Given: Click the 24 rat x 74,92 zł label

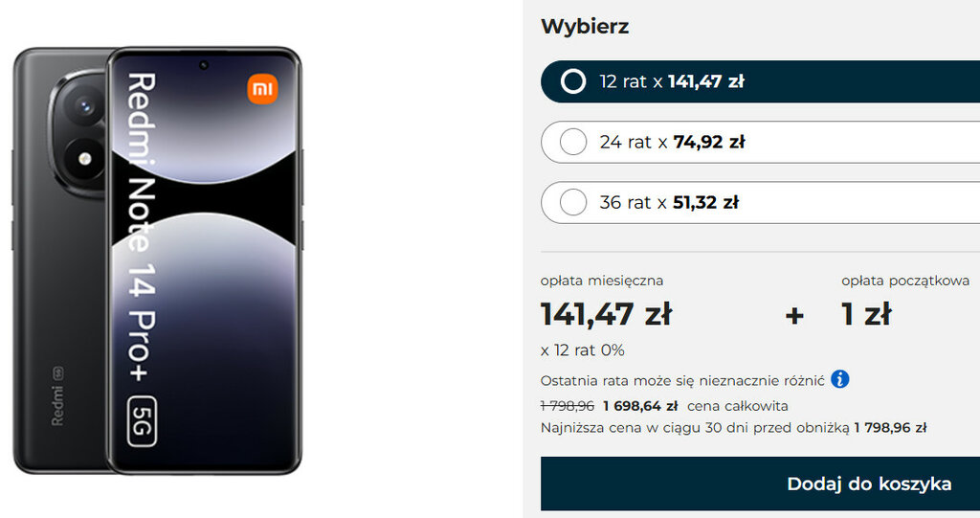Looking at the screenshot, I should coord(672,142).
